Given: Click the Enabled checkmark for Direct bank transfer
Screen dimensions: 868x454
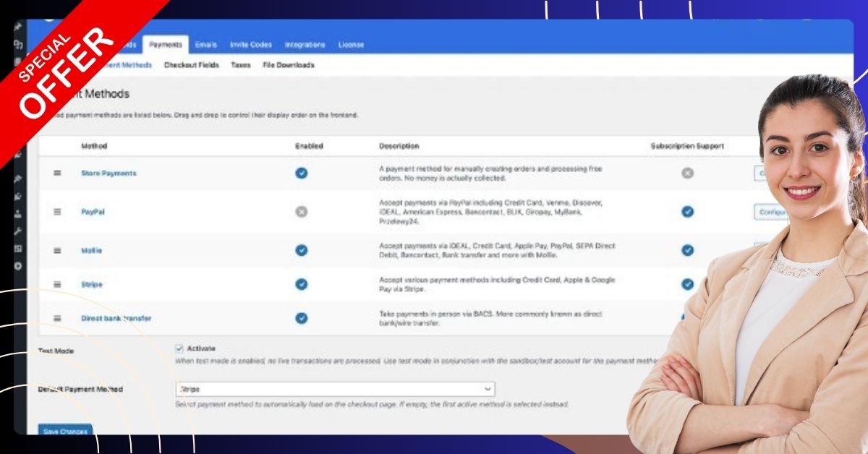Looking at the screenshot, I should tap(302, 318).
